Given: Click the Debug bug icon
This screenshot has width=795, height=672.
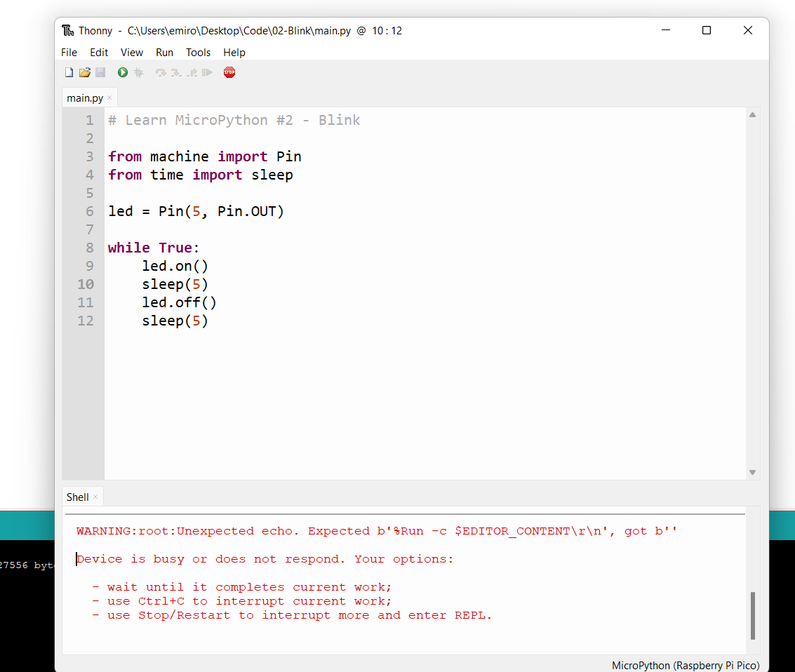Looking at the screenshot, I should pos(138,72).
